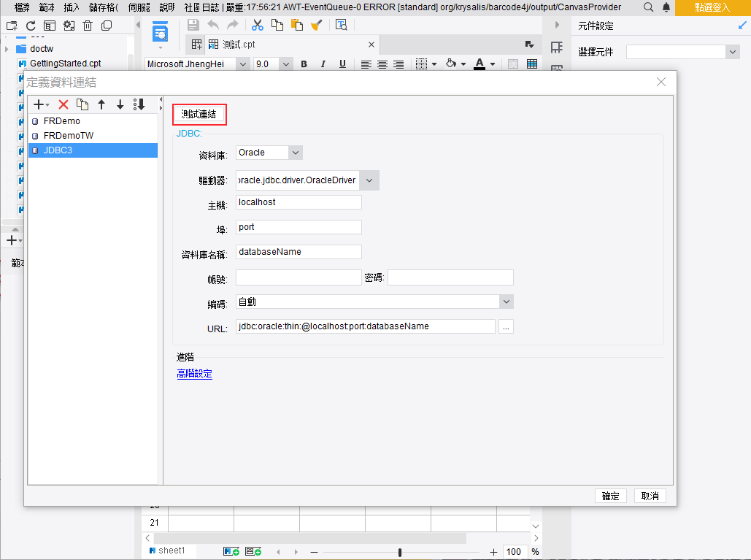Open the 資料庫 Oracle database dropdown
This screenshot has height=560, width=751.
[x=295, y=152]
